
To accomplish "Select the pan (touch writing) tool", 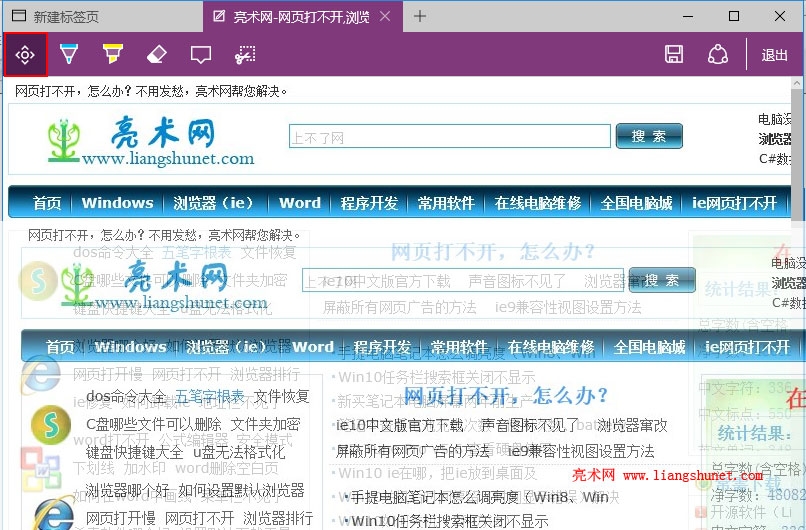I will [25, 54].
